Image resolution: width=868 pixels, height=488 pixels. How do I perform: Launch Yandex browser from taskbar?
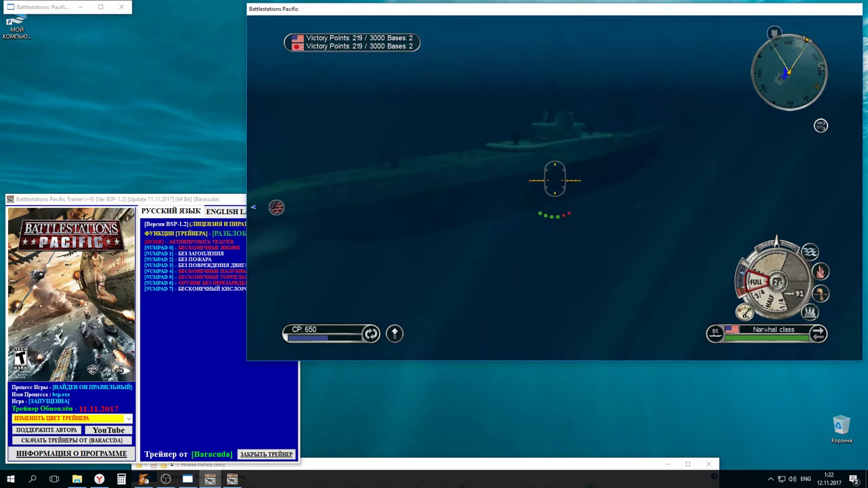pos(99,479)
